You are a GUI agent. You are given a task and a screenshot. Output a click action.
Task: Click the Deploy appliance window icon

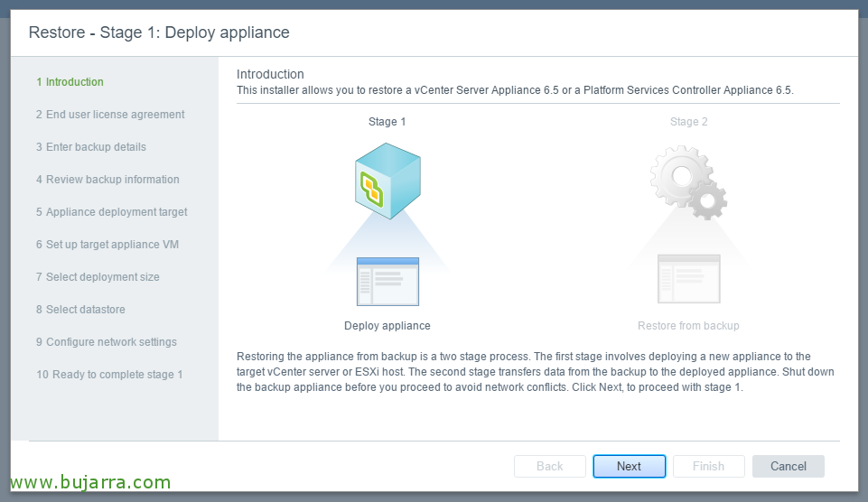[x=387, y=282]
